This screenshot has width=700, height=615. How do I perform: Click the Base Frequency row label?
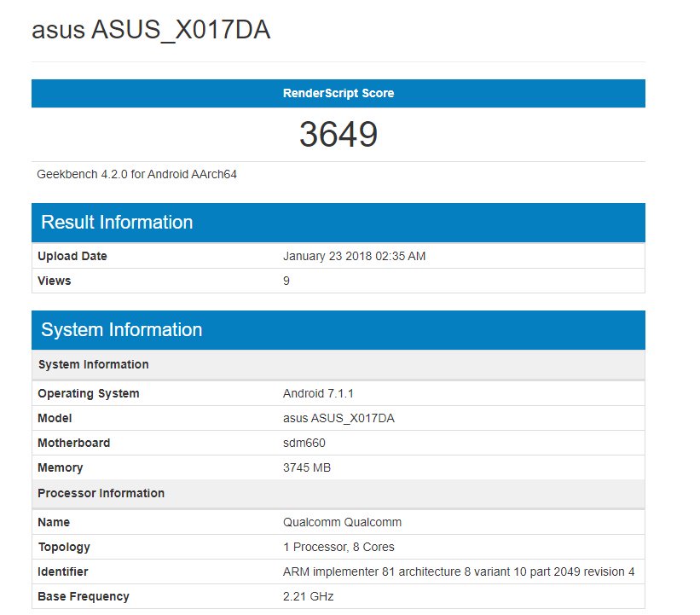[84, 596]
